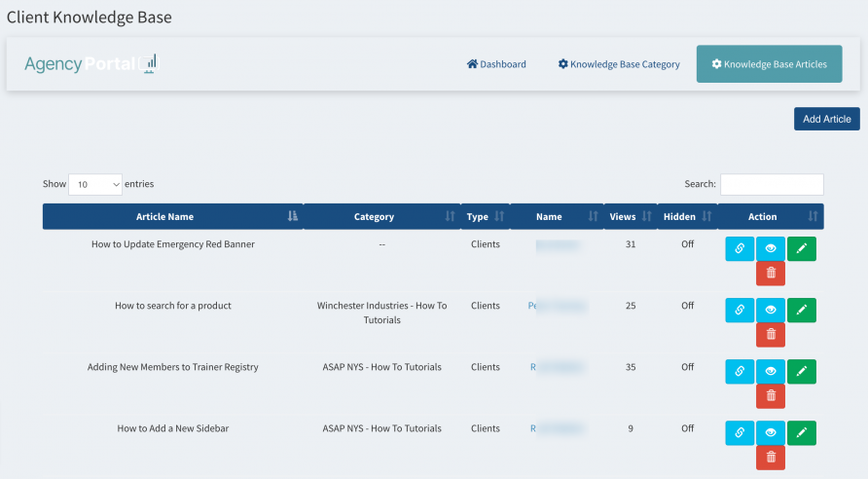This screenshot has width=868, height=479.
Task: Click the Add Article button
Action: pyautogui.click(x=826, y=119)
